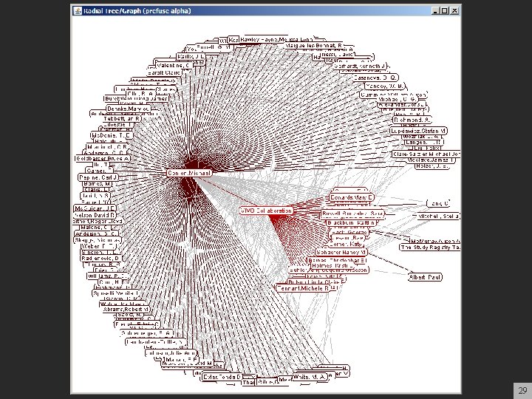
Task: Select The Study Registry node
Action: (430, 248)
